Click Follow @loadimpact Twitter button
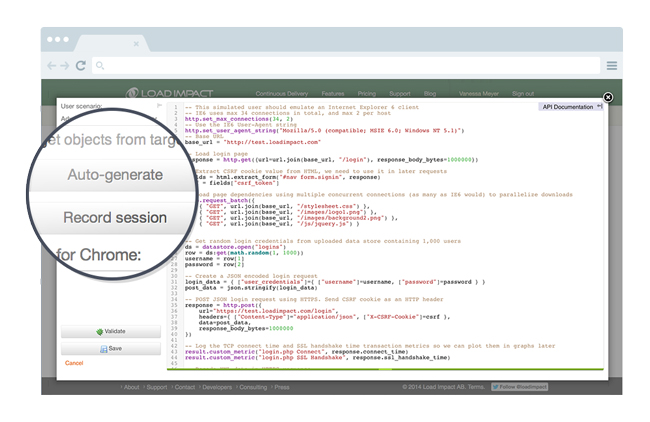The height and width of the screenshot is (422, 650). tap(519, 387)
